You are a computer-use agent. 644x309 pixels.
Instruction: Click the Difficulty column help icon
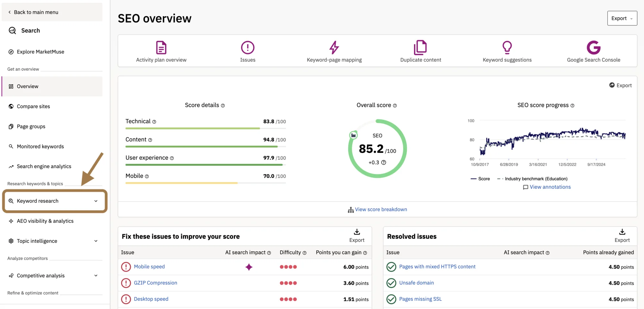[x=304, y=253]
